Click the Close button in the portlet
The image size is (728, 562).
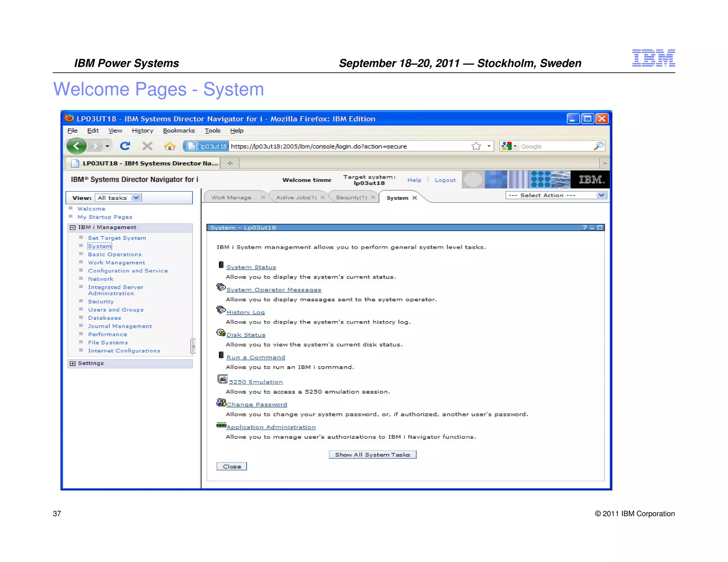point(232,466)
